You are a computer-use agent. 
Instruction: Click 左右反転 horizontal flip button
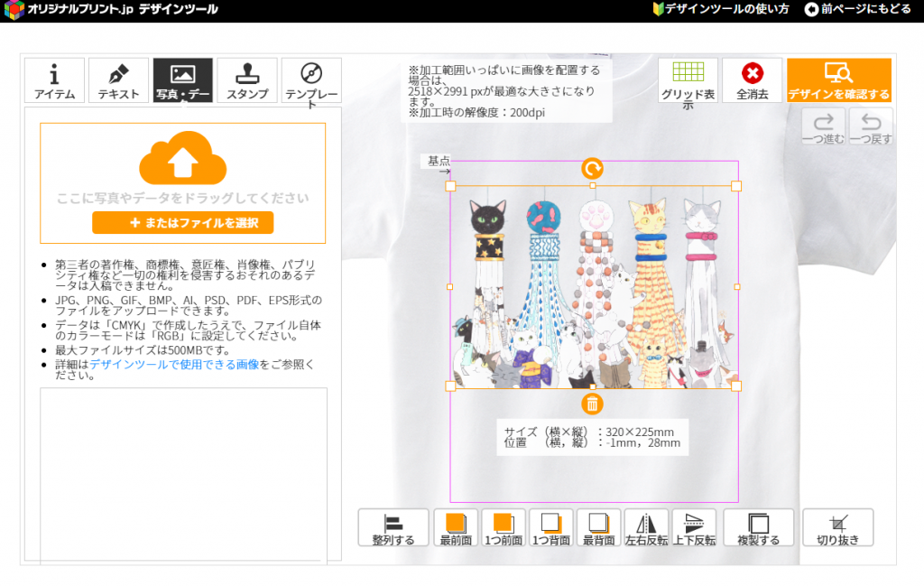pyautogui.click(x=646, y=527)
